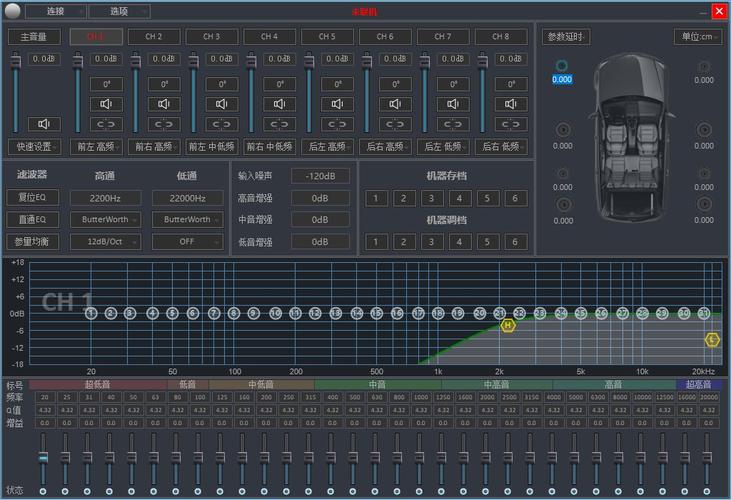
Task: Toggle CH 2 phase 0° button
Action: (164, 84)
